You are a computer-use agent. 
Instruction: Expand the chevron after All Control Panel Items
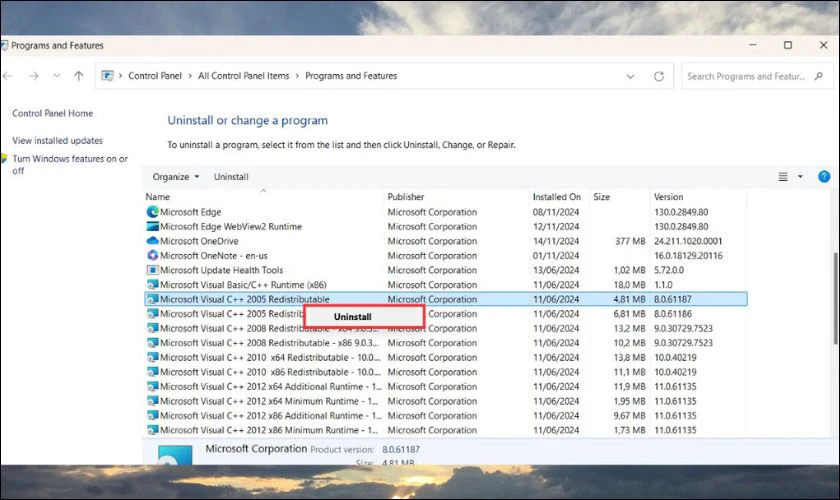tap(297, 76)
